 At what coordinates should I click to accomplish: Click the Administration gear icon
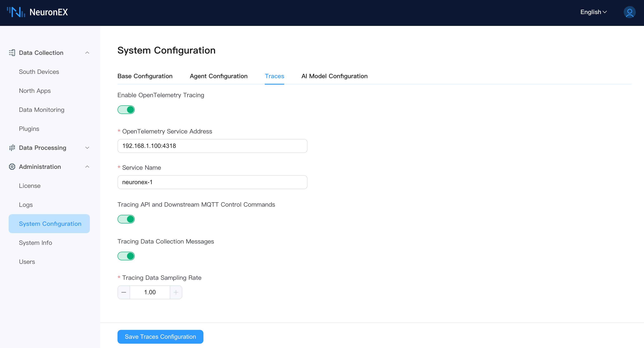coord(12,167)
